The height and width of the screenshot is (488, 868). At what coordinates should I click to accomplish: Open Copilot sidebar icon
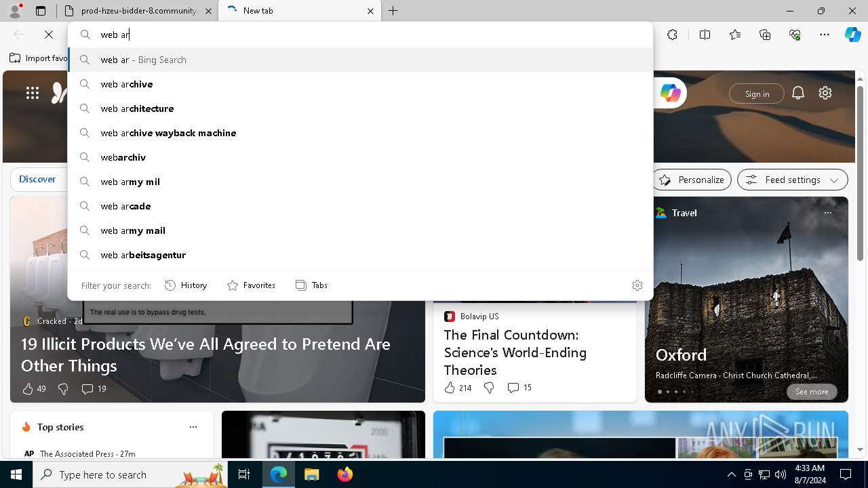point(852,35)
